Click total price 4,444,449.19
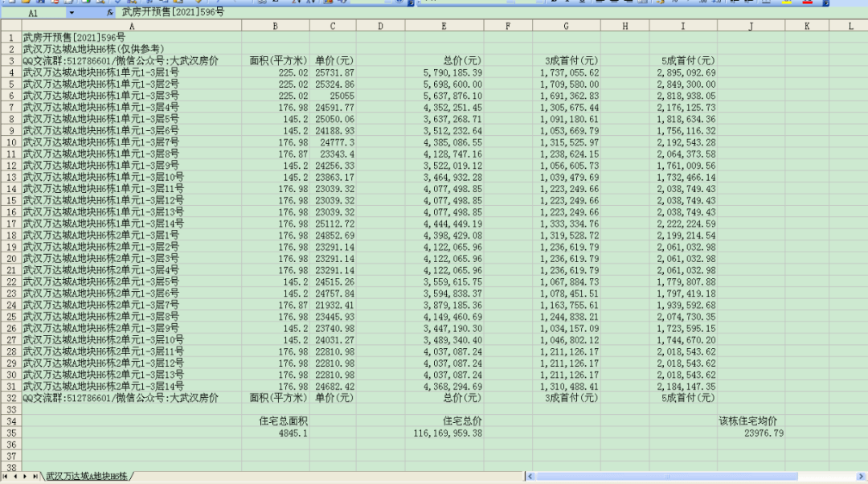Screen dimensions: 868x484 (x=452, y=224)
